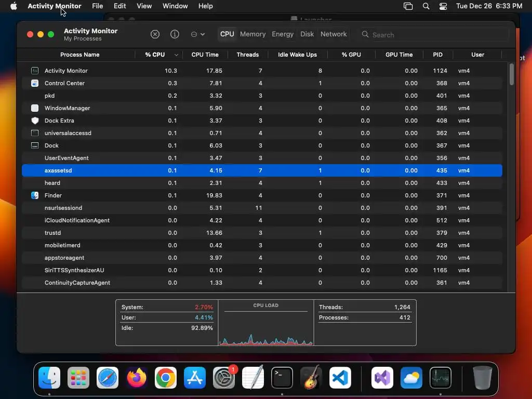This screenshot has width=532, height=399.
Task: Sort by Process Name column header
Action: [79, 55]
